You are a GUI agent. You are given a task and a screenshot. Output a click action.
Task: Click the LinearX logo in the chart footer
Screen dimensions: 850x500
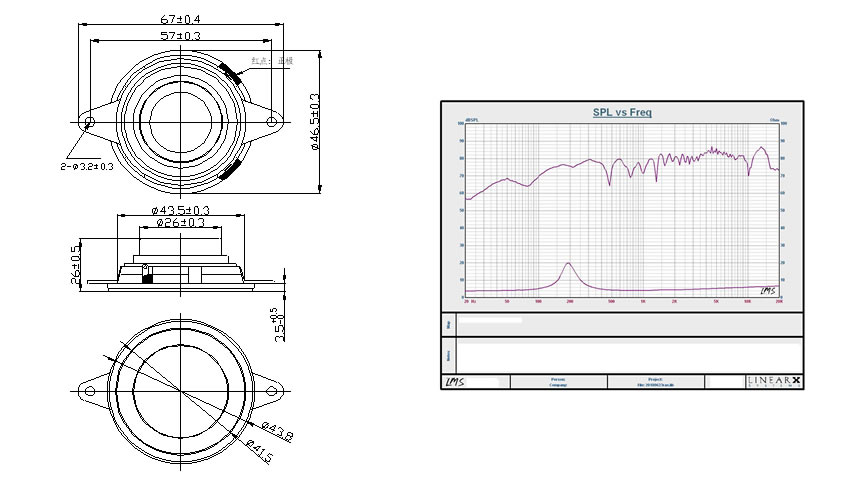coord(774,382)
